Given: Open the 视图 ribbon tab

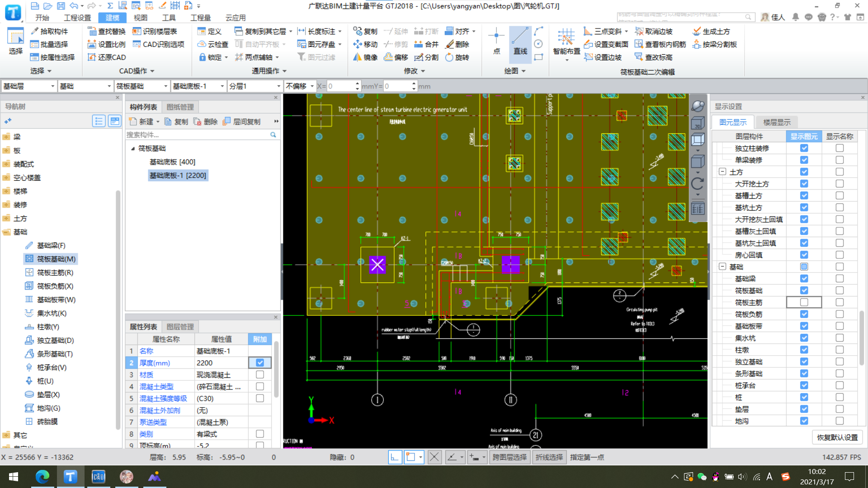Looking at the screenshot, I should point(140,18).
